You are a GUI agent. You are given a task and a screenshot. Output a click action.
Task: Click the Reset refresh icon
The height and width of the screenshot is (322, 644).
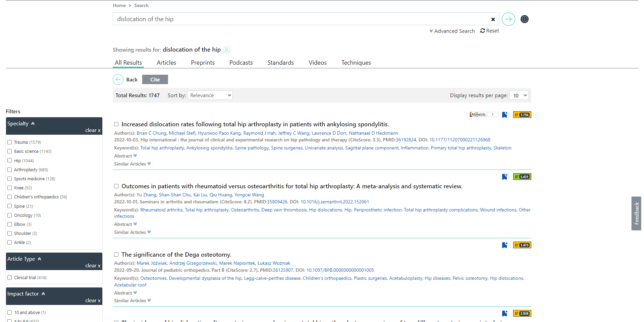coord(482,31)
